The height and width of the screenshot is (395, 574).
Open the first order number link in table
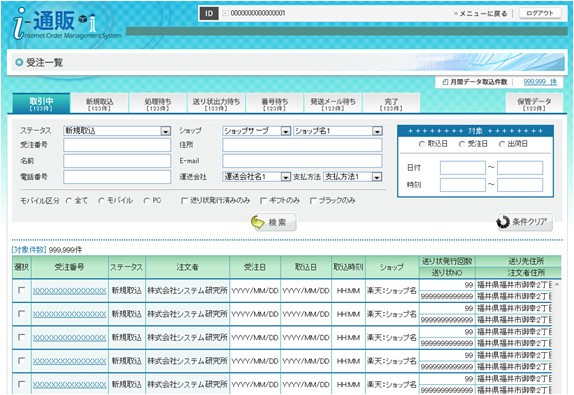70,291
